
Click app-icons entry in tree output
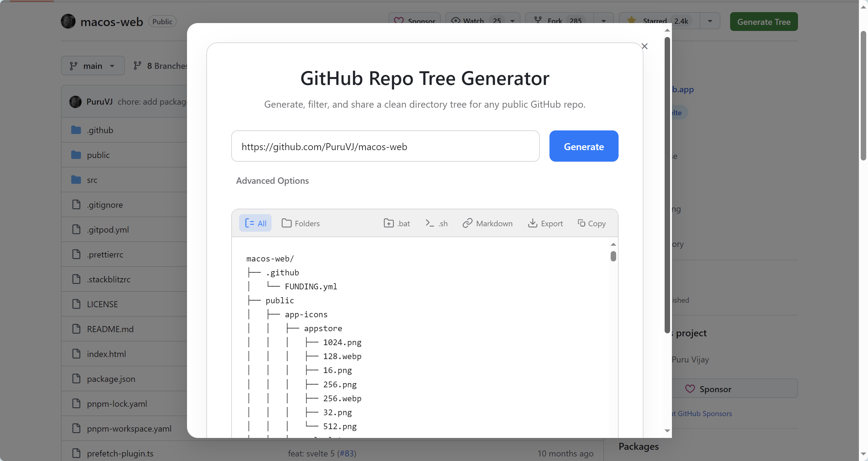(306, 315)
